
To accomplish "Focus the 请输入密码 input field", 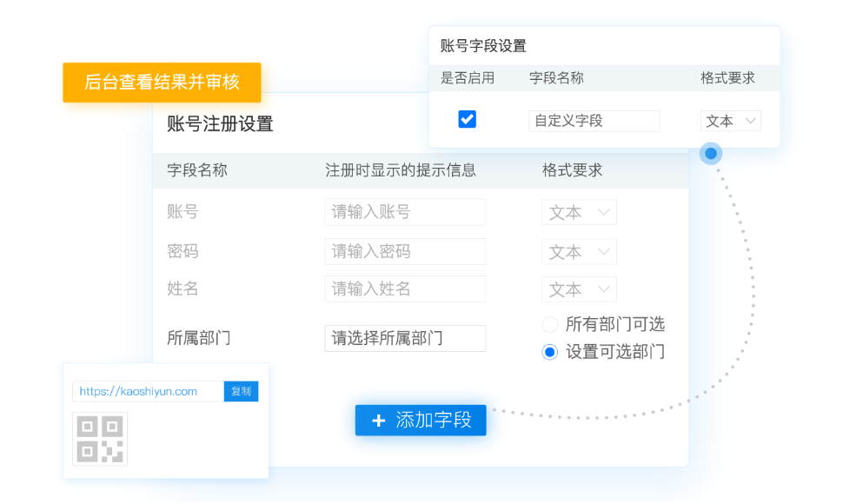I will (405, 251).
